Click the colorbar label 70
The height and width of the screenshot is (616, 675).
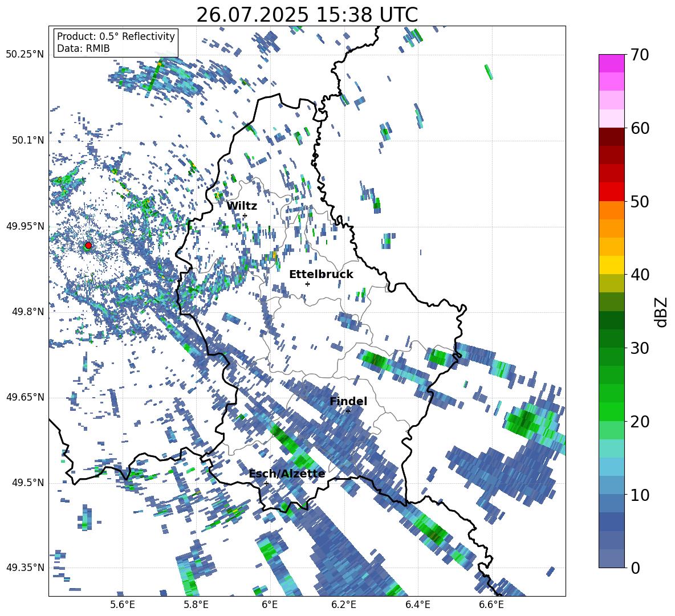640,55
